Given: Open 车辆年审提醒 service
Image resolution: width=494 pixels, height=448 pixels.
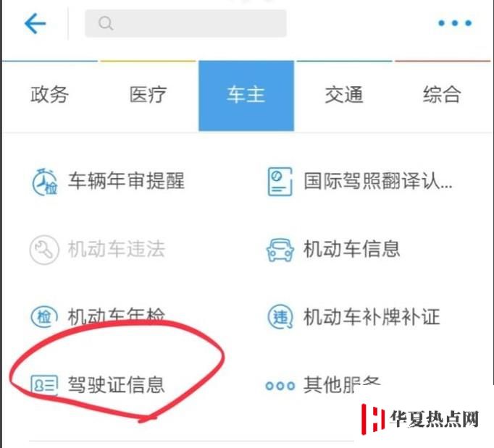Looking at the screenshot, I should 126,181.
